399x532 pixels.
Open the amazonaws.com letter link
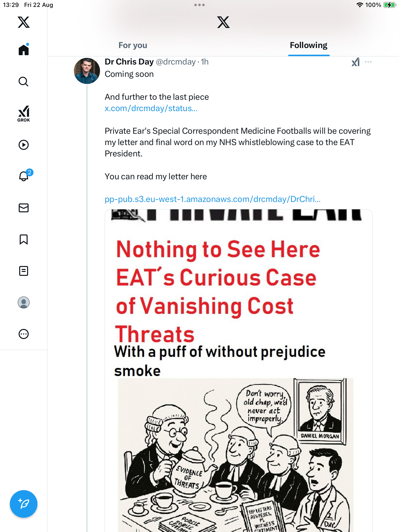pyautogui.click(x=213, y=199)
